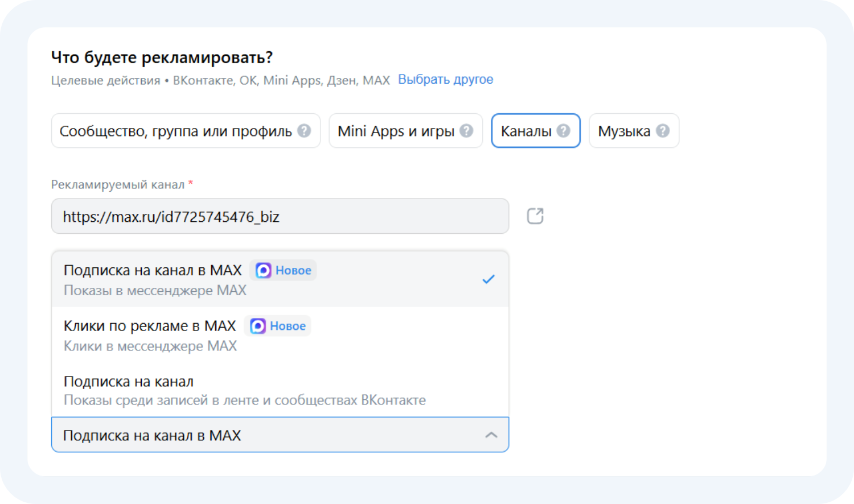Show help icon for Mini Apps и игры

pyautogui.click(x=466, y=131)
